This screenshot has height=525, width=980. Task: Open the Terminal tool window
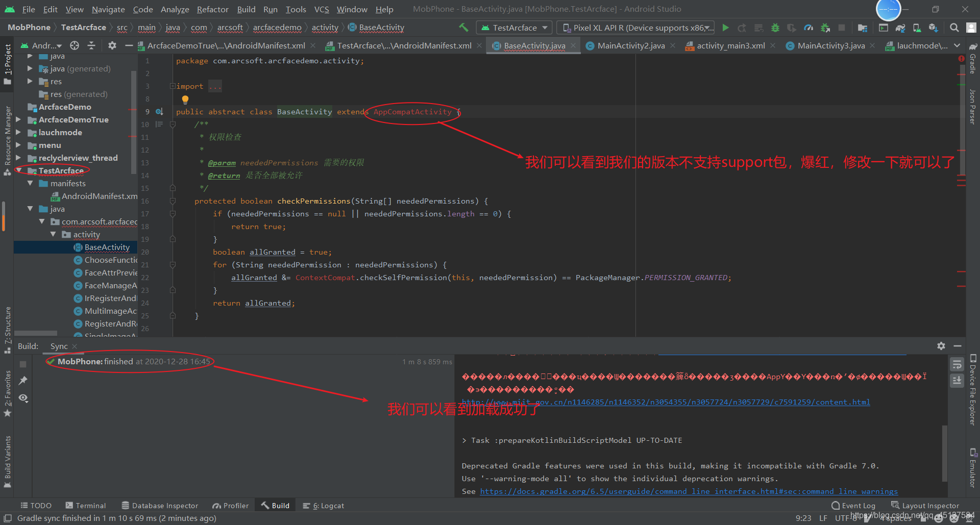(86, 506)
